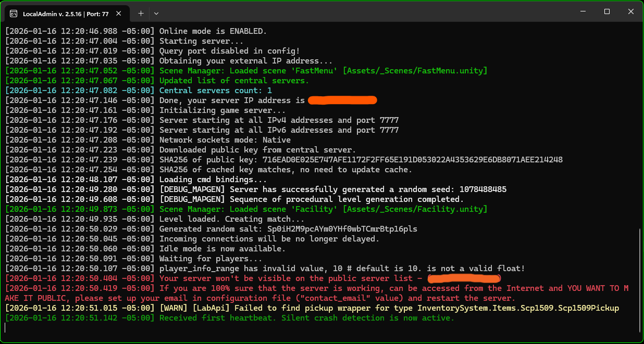Minimize the terminal window
This screenshot has width=644, height=344.
click(x=583, y=11)
